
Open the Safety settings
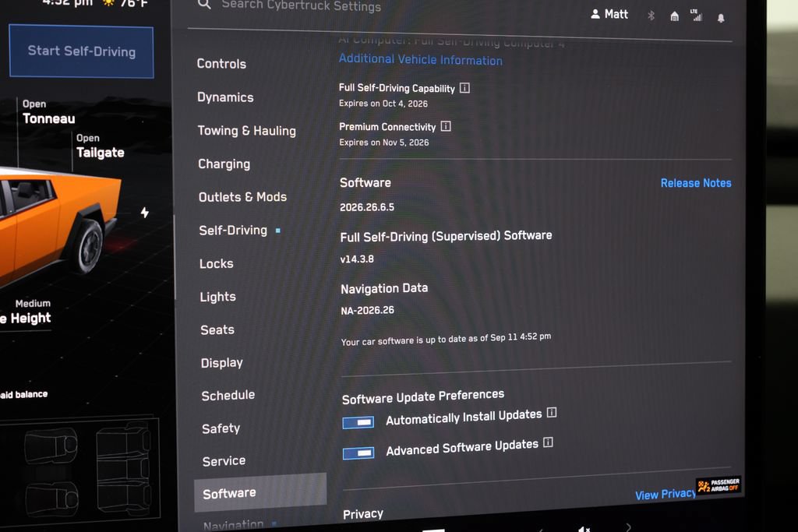click(x=221, y=428)
